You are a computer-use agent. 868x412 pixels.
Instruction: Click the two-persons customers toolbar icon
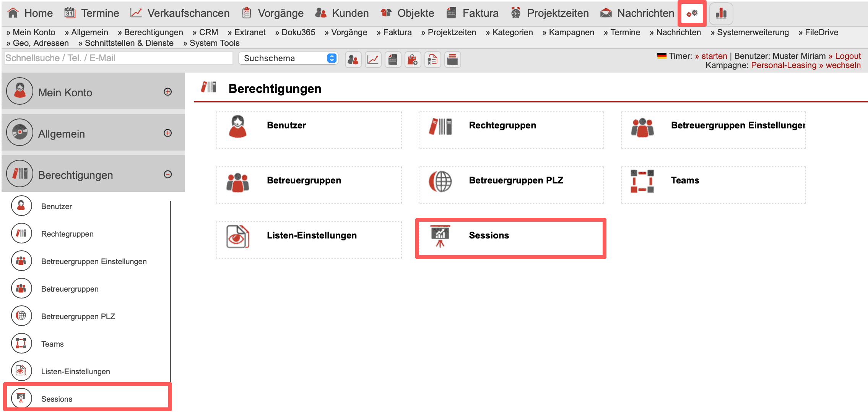pos(353,60)
